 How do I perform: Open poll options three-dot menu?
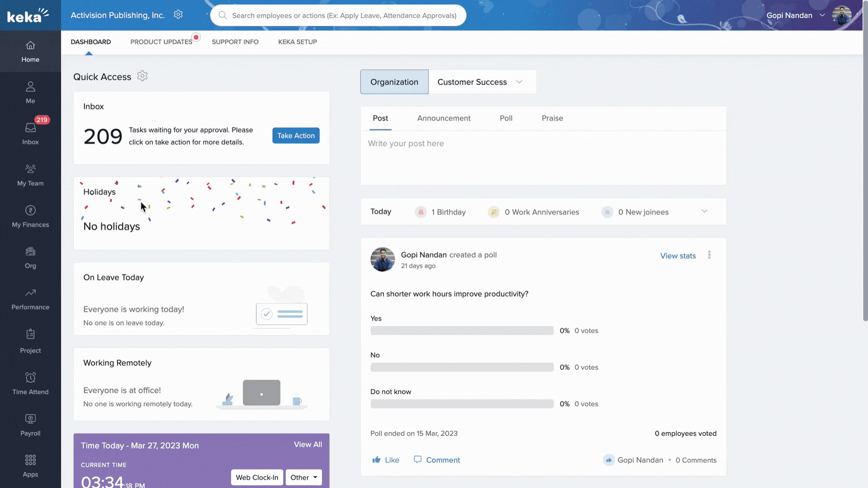(x=709, y=255)
